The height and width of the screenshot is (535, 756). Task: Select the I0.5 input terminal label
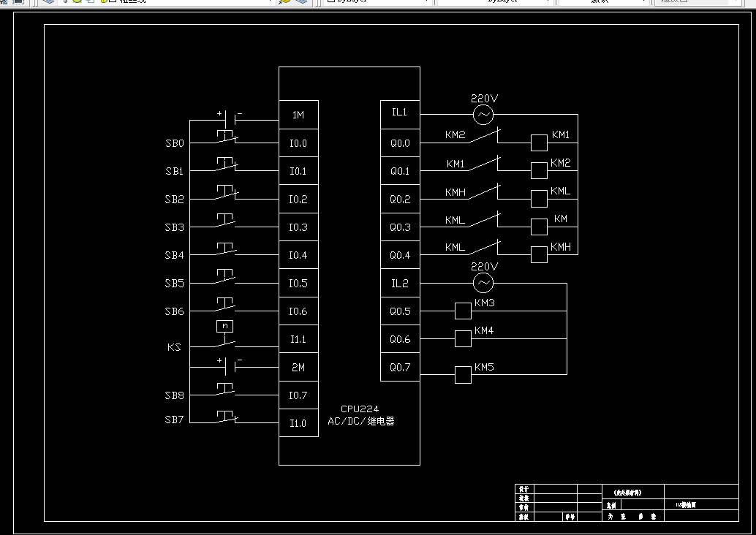click(298, 283)
